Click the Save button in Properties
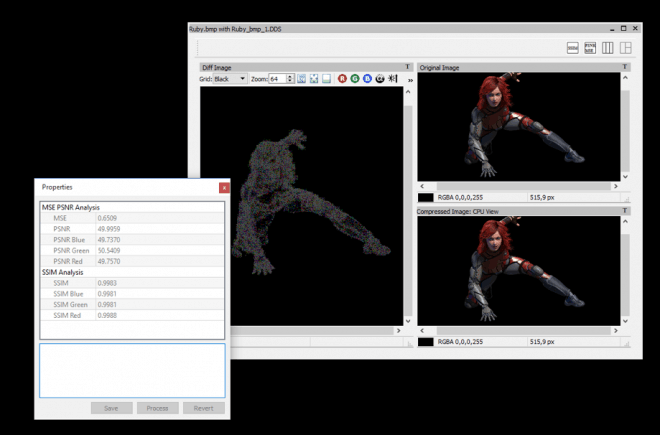 point(112,408)
